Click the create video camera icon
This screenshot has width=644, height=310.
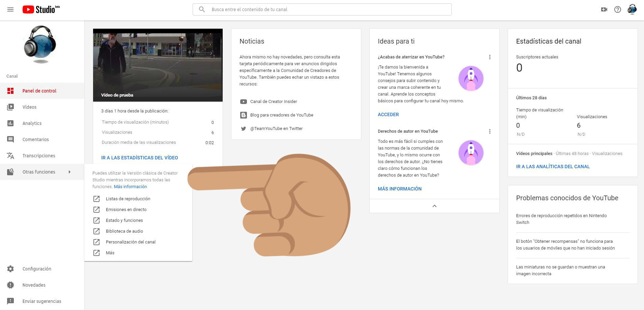(x=604, y=9)
